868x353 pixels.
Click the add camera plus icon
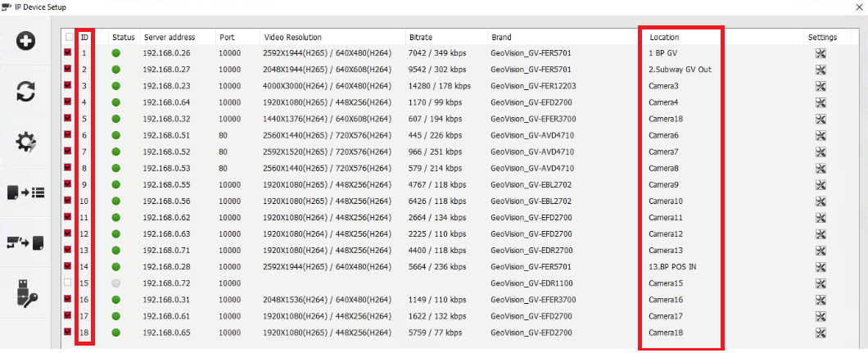click(26, 42)
